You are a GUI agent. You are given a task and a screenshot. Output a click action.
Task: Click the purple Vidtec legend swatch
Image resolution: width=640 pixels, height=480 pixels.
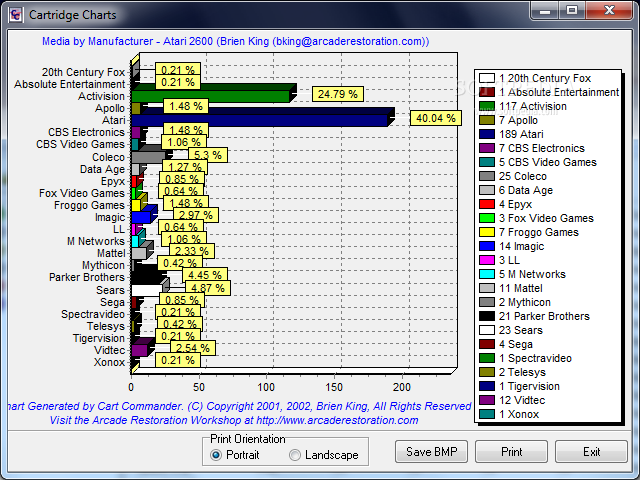click(x=487, y=400)
